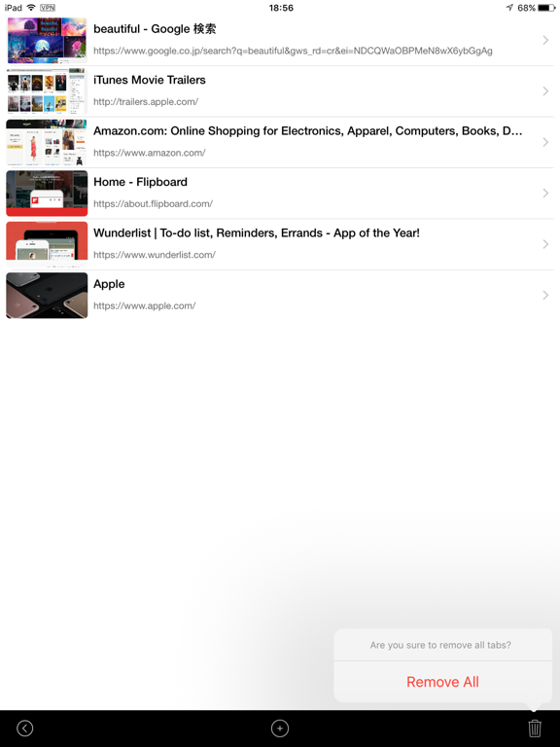
Task: Select Apple page thumbnail
Action: [47, 296]
